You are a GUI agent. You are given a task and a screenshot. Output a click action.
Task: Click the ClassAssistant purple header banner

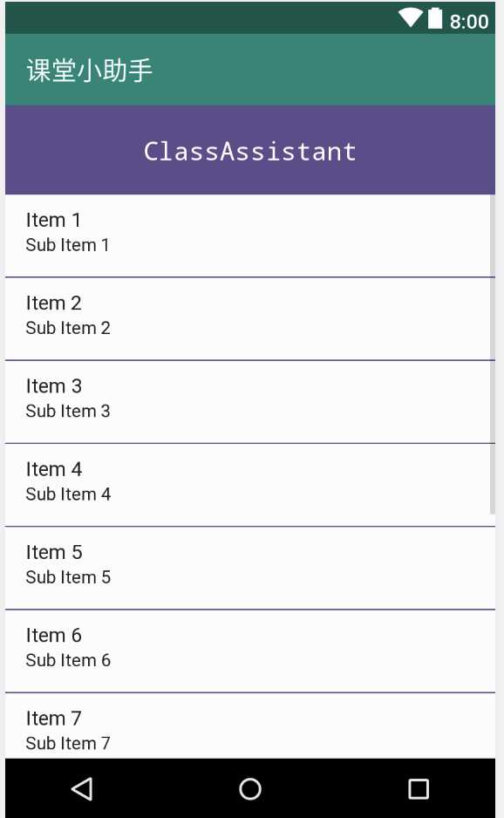pos(250,150)
